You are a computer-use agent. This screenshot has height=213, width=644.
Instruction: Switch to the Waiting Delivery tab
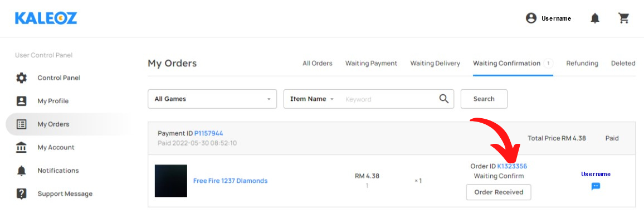coord(435,64)
